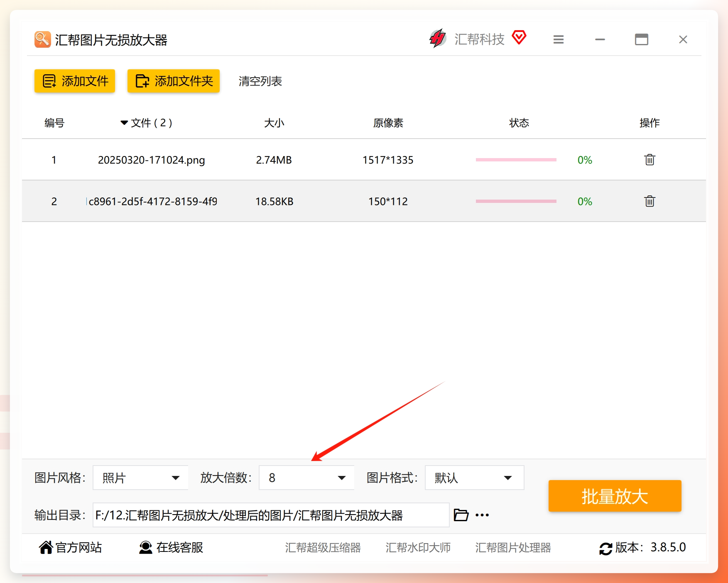
Task: Click progress bar of 20250320-171024.png row
Action: 516,160
